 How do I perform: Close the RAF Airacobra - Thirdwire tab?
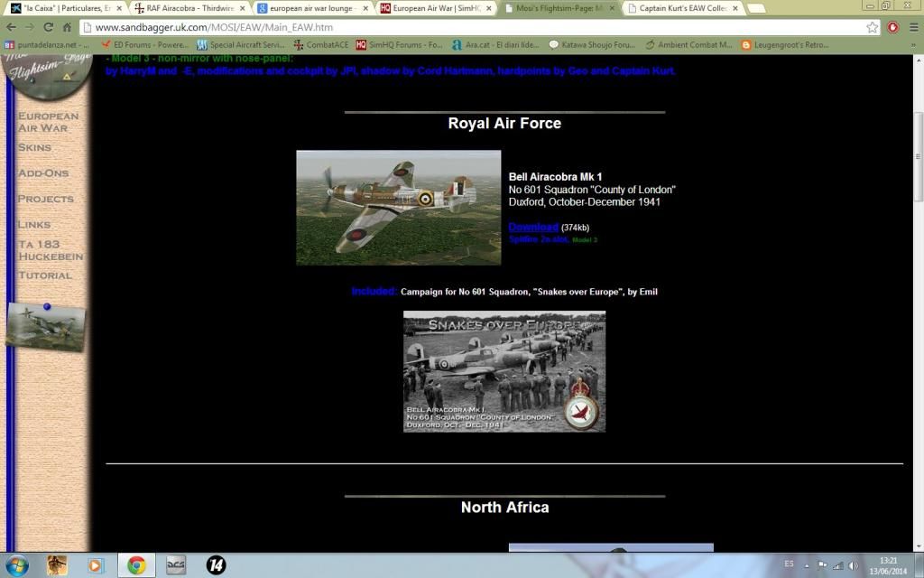pos(242,8)
